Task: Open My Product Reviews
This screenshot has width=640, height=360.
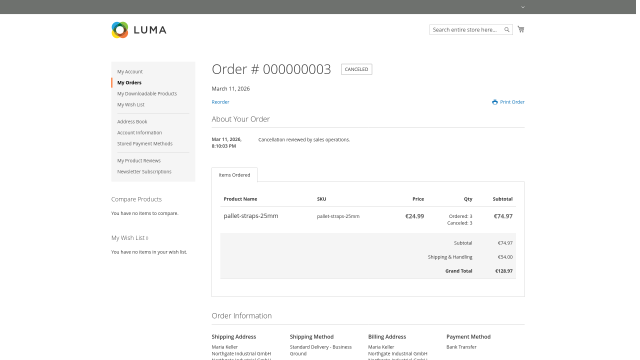Action: click(139, 161)
